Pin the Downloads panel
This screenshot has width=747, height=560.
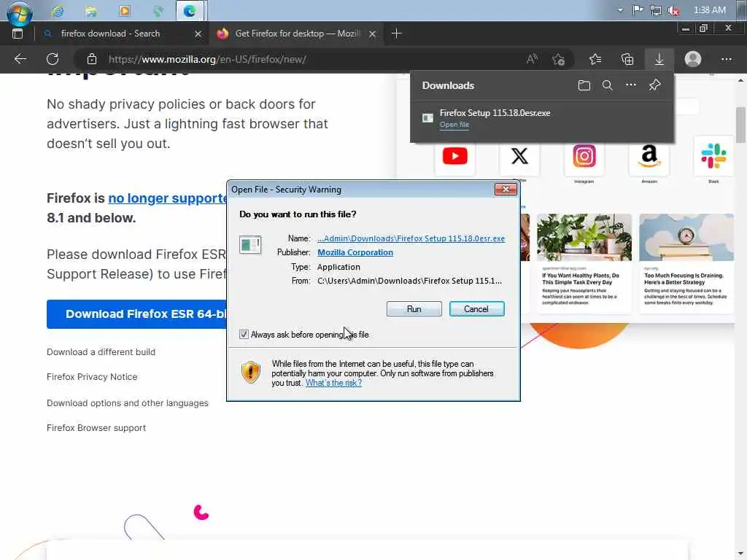pos(654,85)
